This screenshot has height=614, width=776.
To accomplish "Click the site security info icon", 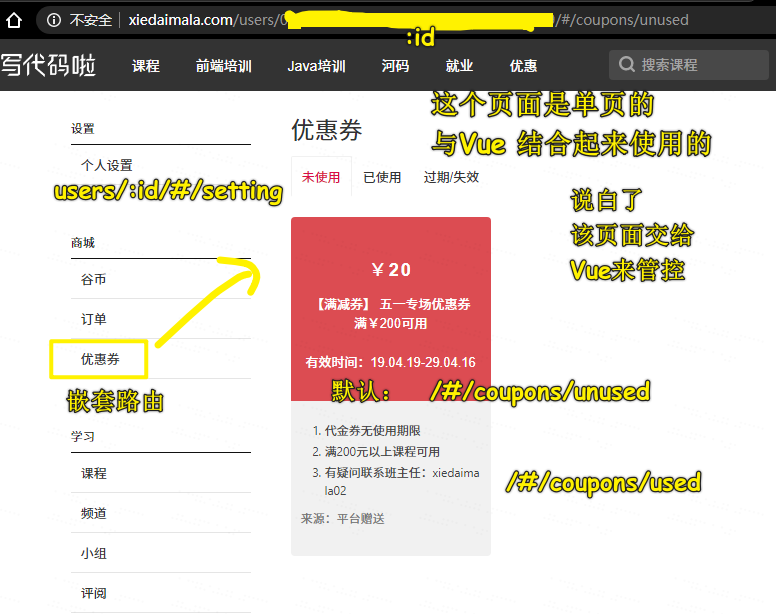I will click(53, 20).
